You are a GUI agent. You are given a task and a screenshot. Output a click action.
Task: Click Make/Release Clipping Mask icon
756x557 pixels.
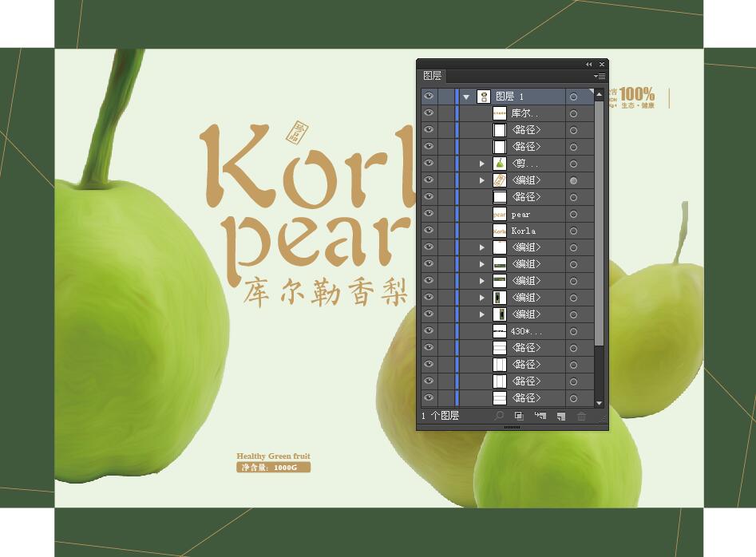519,415
